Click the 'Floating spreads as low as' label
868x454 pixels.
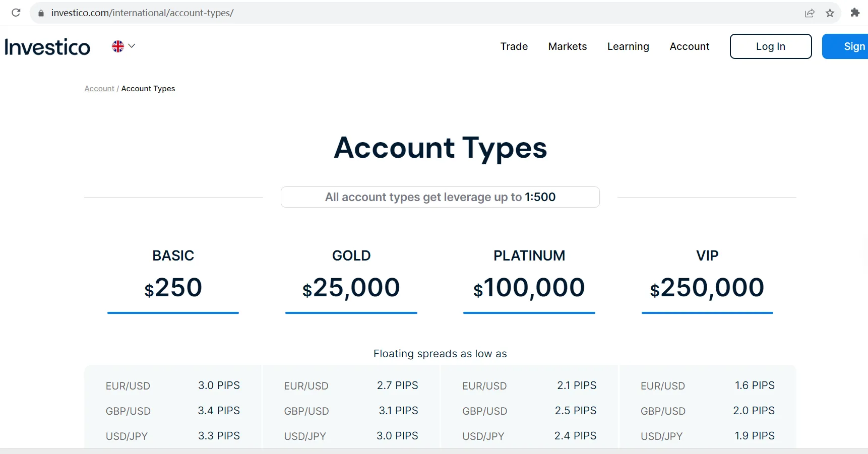(x=440, y=354)
